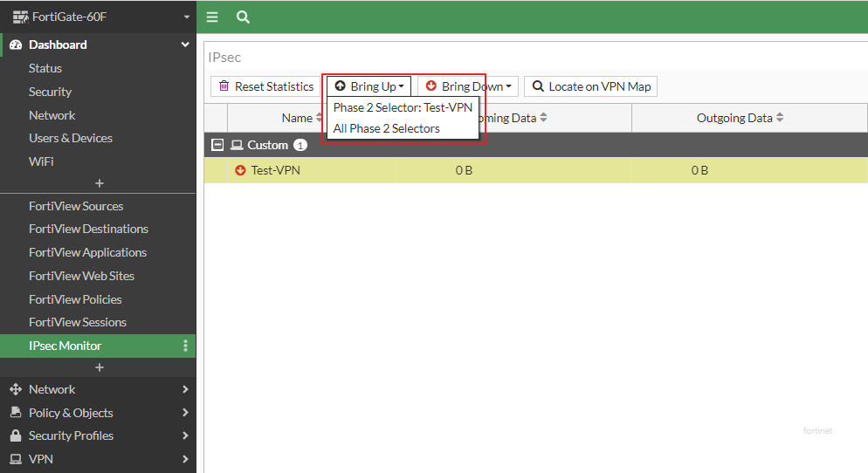Expand the Policy & Objects chevron

185,413
